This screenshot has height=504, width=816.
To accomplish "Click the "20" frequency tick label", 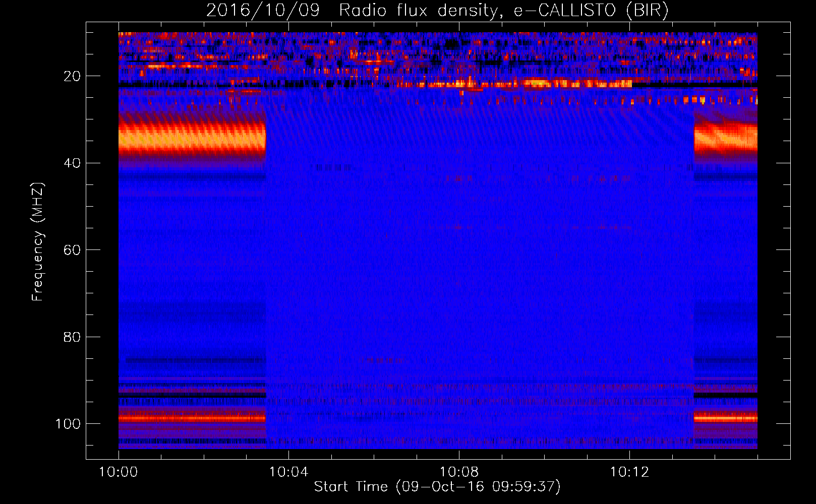I will point(73,76).
